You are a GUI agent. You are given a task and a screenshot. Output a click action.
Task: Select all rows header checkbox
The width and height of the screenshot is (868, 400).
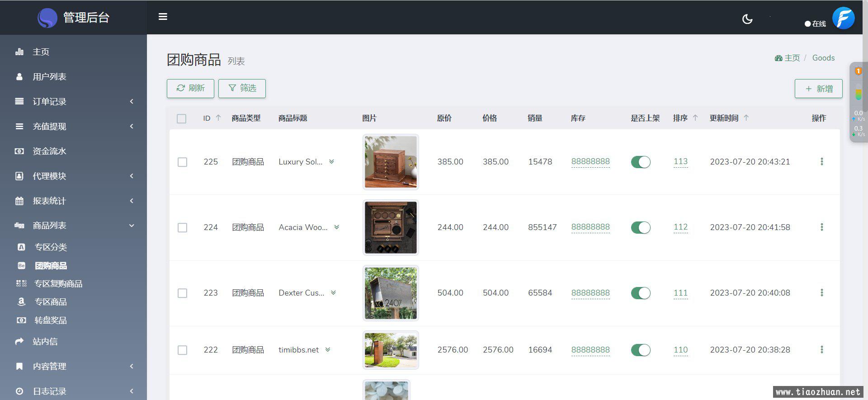pyautogui.click(x=182, y=119)
